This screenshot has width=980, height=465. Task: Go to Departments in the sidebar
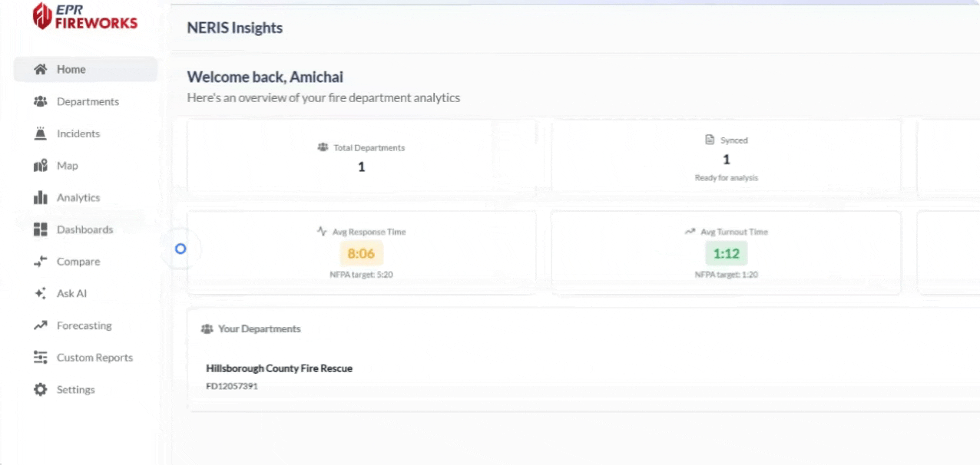coord(85,101)
